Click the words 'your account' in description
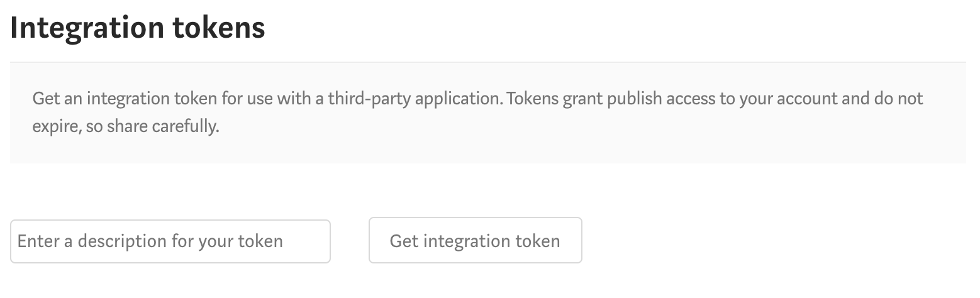The height and width of the screenshot is (298, 980). coord(790,99)
